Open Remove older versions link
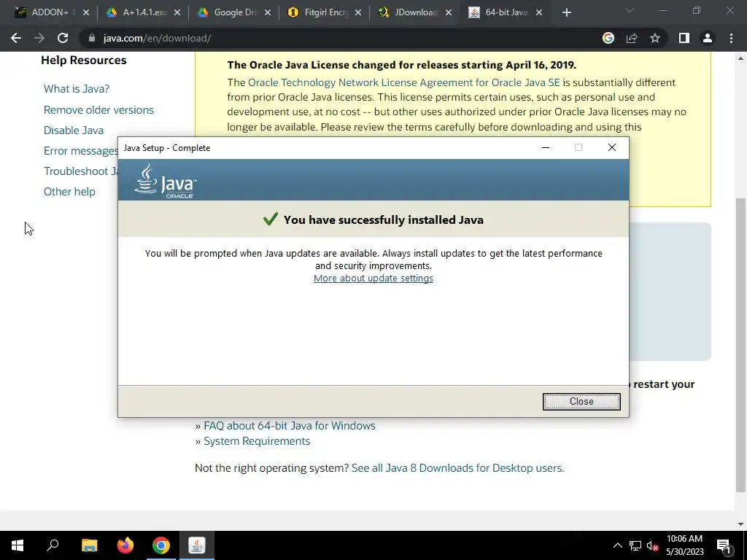The width and height of the screenshot is (747, 560). tap(98, 110)
